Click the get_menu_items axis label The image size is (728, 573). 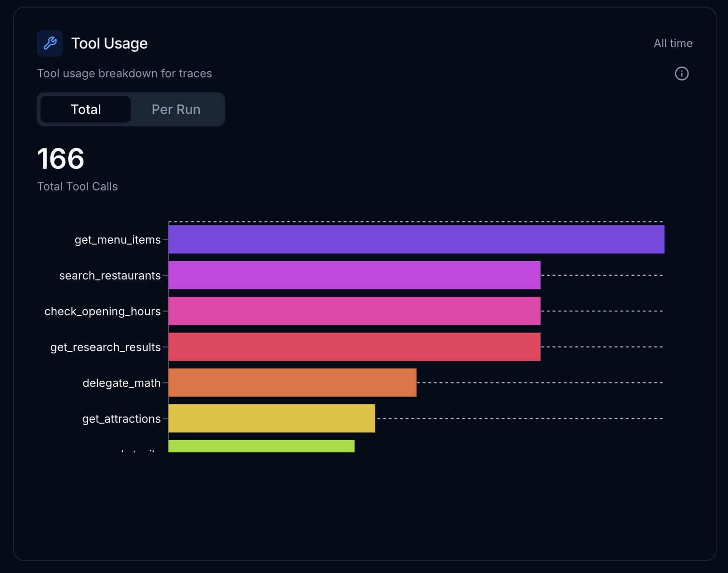pyautogui.click(x=118, y=240)
